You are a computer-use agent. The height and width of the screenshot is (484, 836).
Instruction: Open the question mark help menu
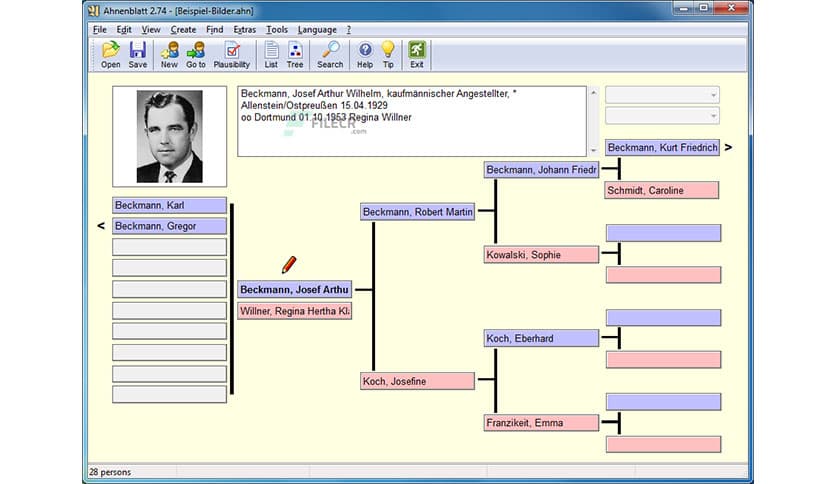tap(349, 30)
